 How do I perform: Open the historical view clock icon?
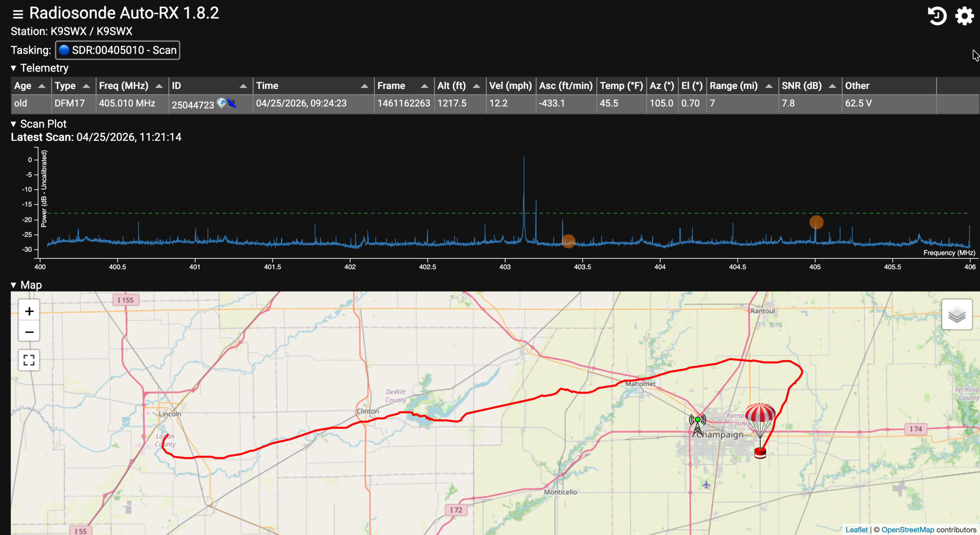point(937,16)
